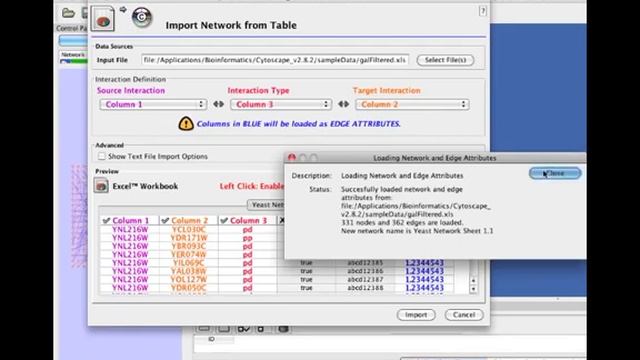The image size is (640, 360).
Task: Click the preview table scroll up arrow
Action: [473, 280]
